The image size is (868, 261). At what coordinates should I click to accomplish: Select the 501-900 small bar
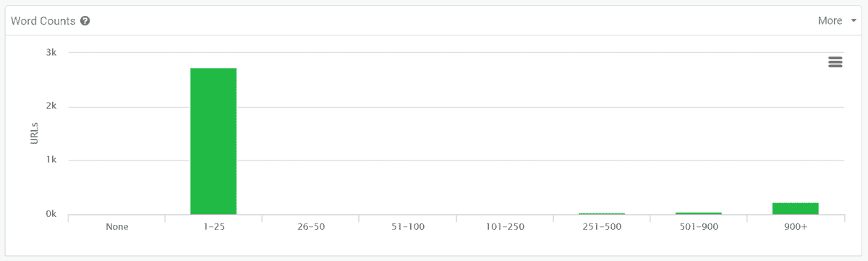click(699, 213)
